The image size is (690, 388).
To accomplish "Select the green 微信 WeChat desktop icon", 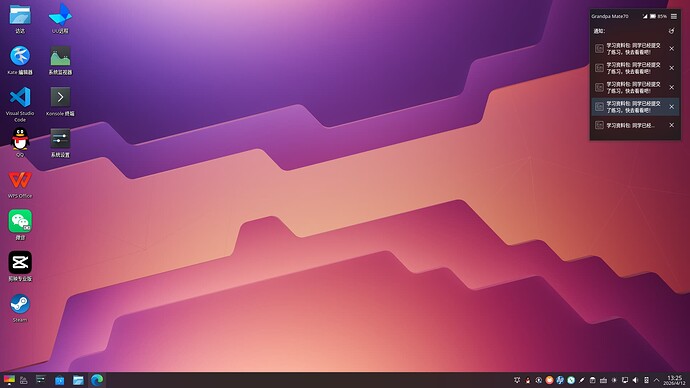I will pos(20,224).
